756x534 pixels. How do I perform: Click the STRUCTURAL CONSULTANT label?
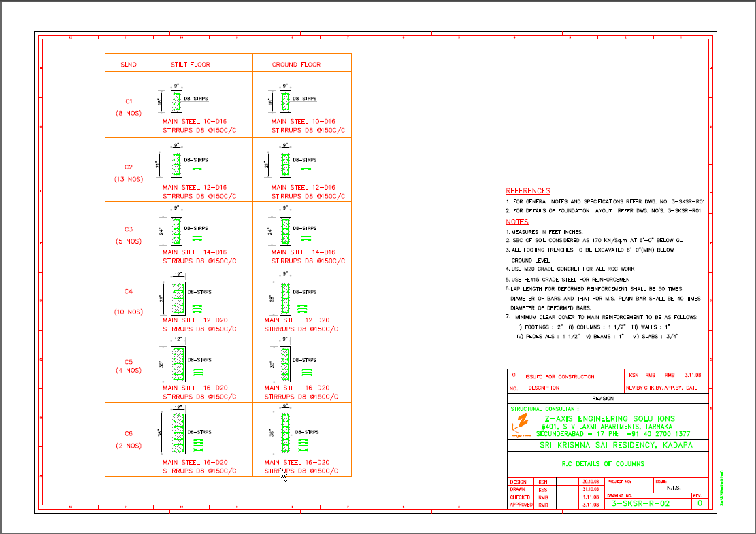[x=545, y=410]
